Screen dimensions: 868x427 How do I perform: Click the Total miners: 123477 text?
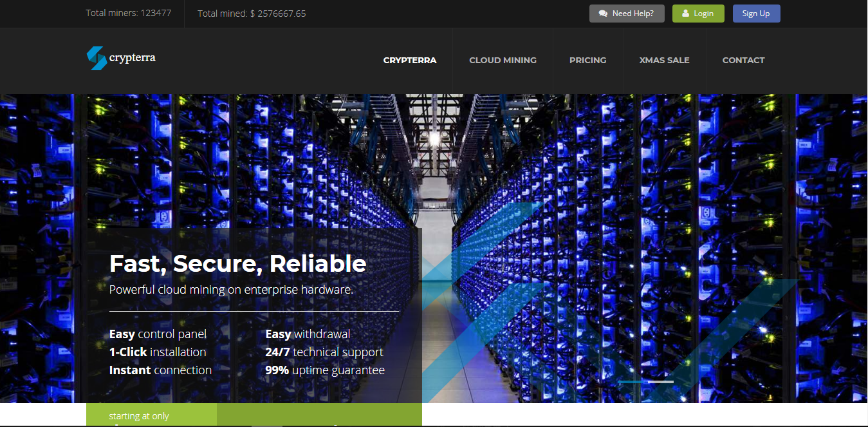click(x=129, y=13)
